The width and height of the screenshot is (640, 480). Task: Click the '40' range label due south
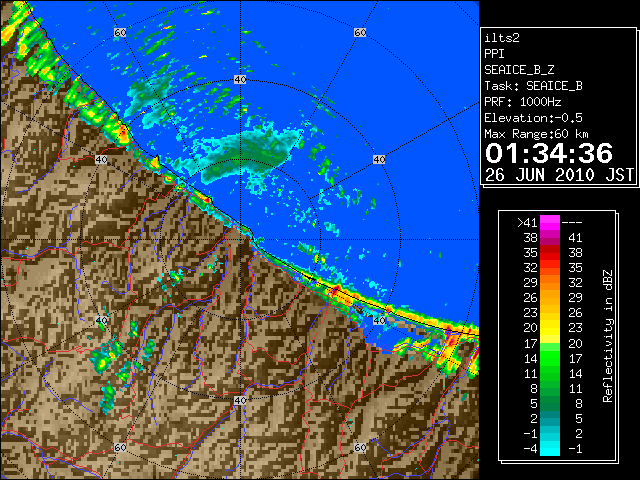click(x=240, y=400)
